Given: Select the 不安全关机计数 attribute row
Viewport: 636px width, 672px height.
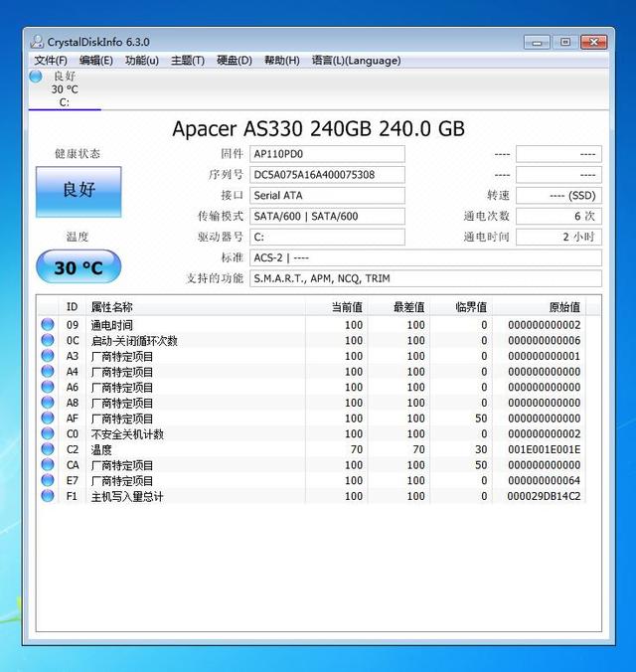Looking at the screenshot, I should (312, 433).
